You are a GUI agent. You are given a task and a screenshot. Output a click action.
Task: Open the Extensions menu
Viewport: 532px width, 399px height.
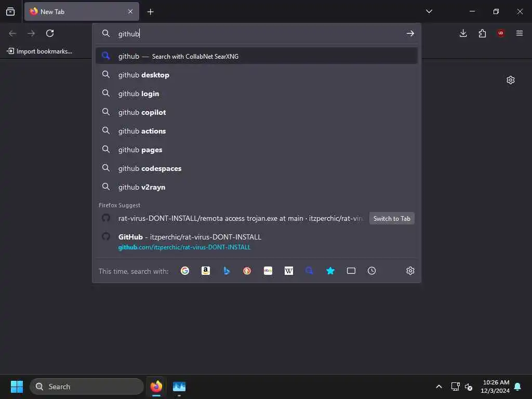point(482,33)
